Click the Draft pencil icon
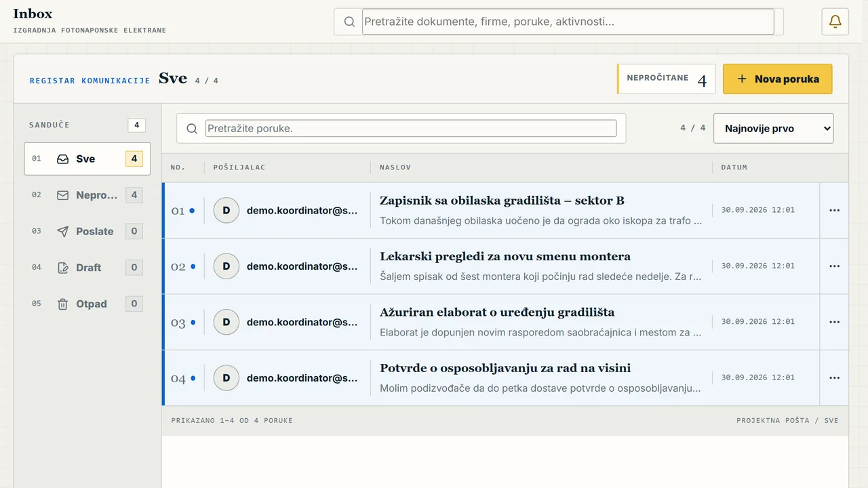The image size is (868, 488). pos(62,268)
